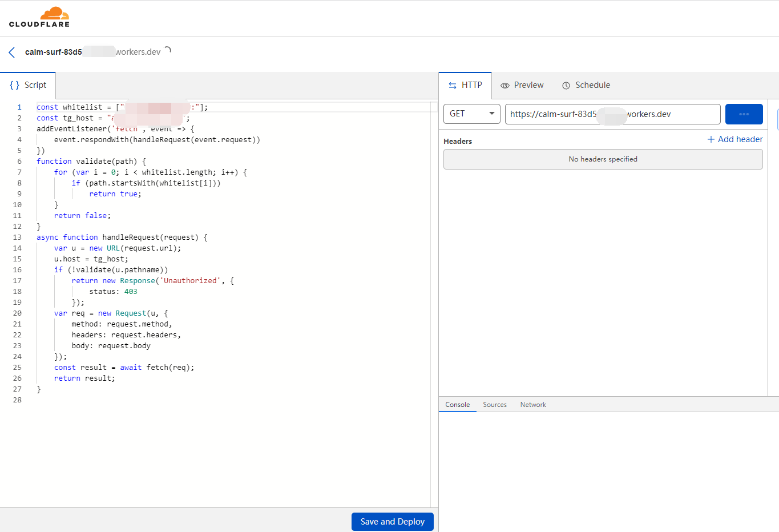Switch to the HTTP tab
This screenshot has width=779, height=532.
465,85
